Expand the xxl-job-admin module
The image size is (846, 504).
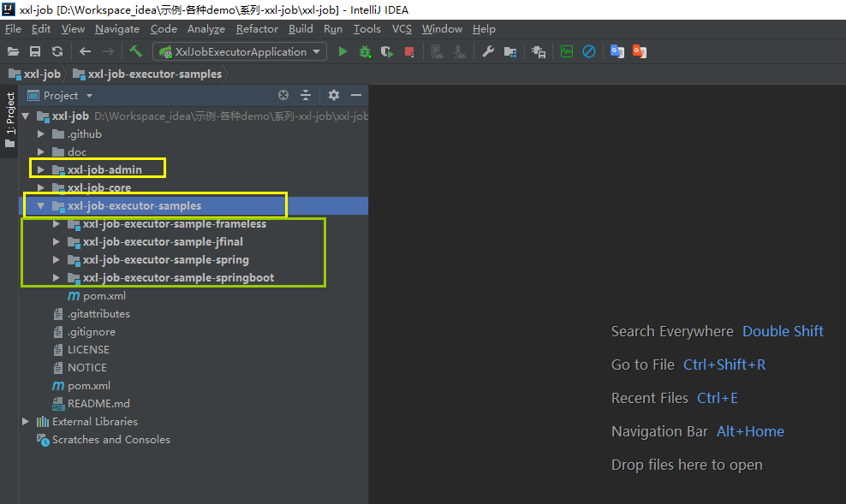[41, 169]
